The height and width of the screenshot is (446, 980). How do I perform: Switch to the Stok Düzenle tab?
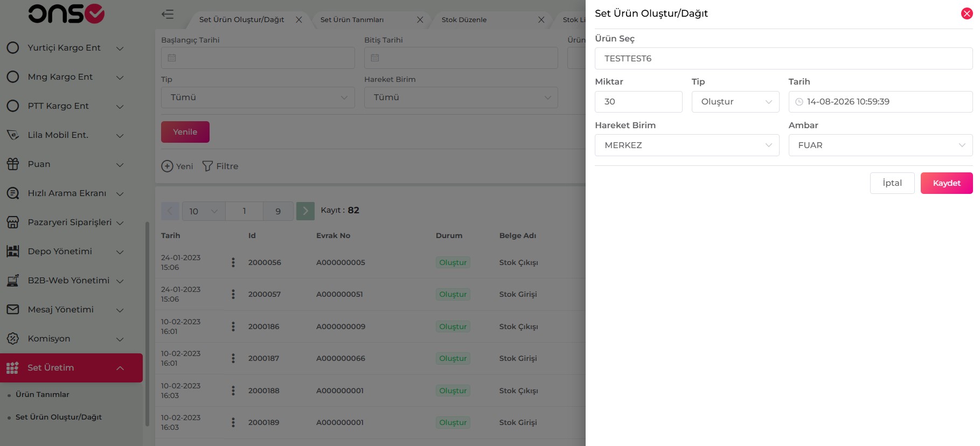tap(464, 19)
